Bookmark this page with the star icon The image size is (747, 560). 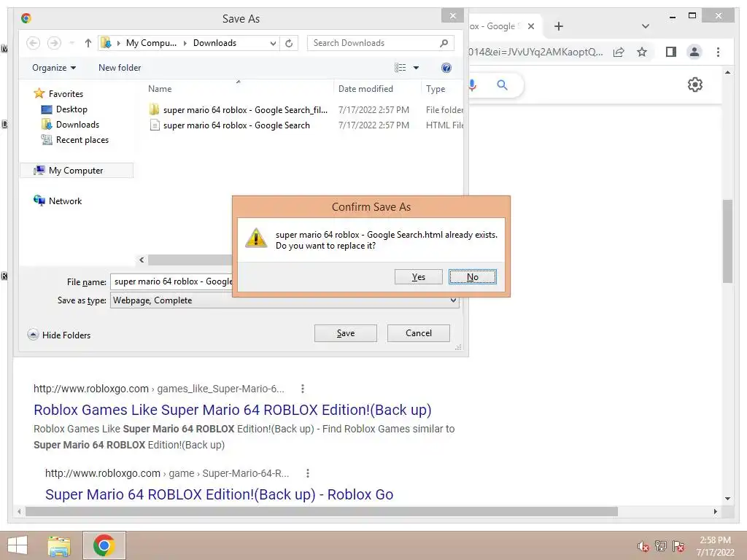click(x=642, y=52)
